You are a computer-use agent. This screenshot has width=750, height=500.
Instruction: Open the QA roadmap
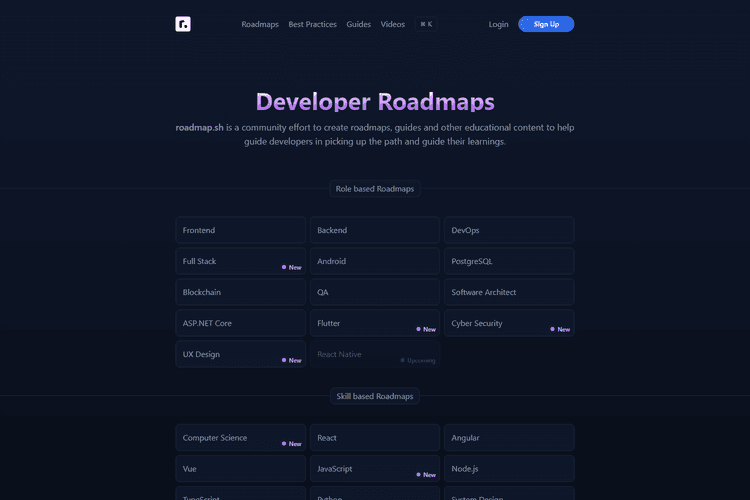point(375,292)
